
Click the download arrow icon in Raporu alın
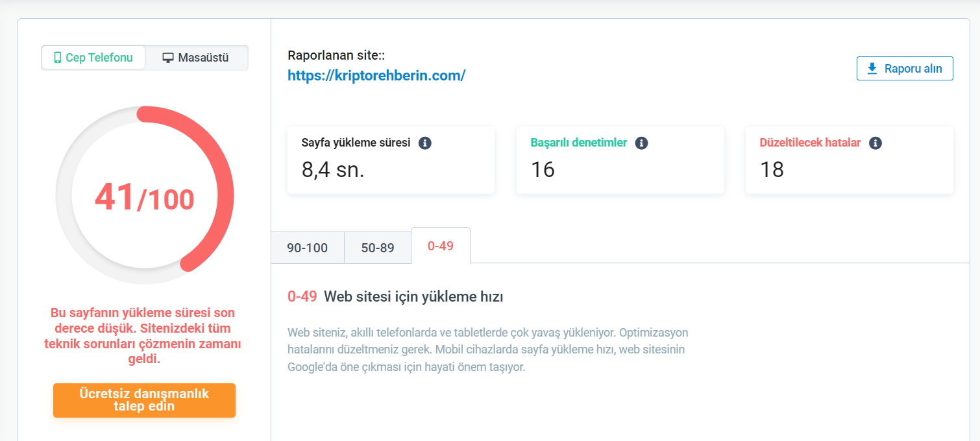(872, 68)
